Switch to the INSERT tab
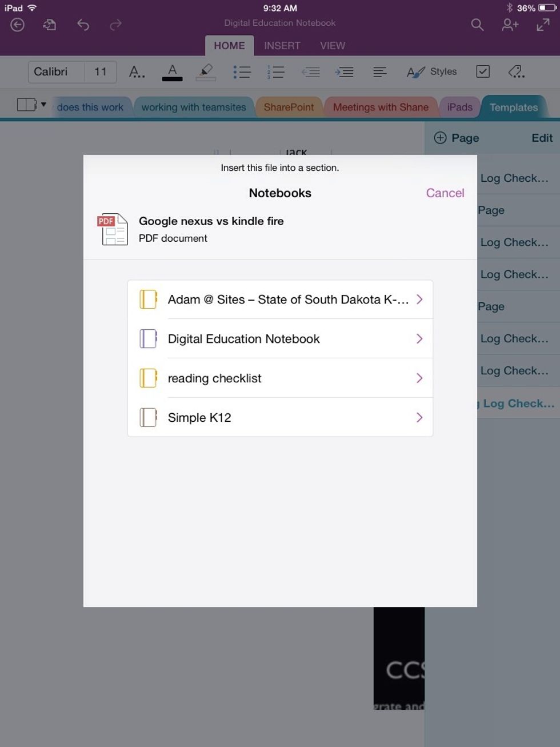The image size is (560, 747). (282, 46)
